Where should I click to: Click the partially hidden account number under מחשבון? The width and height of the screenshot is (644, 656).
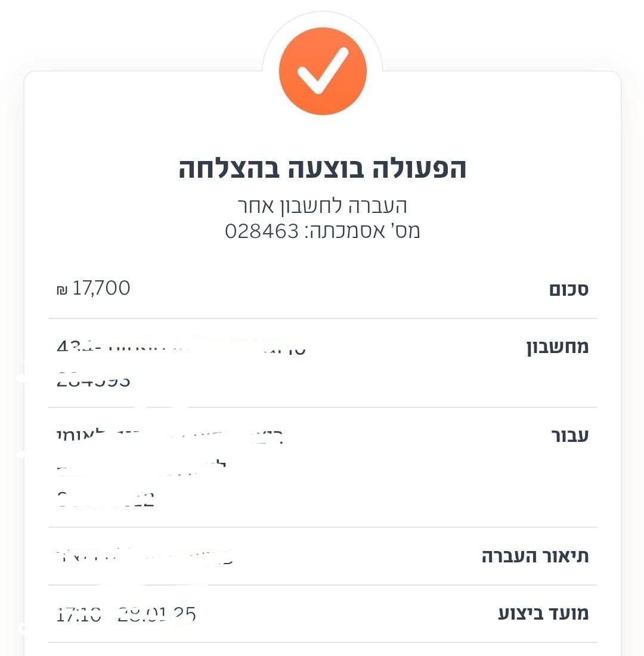tap(93, 380)
